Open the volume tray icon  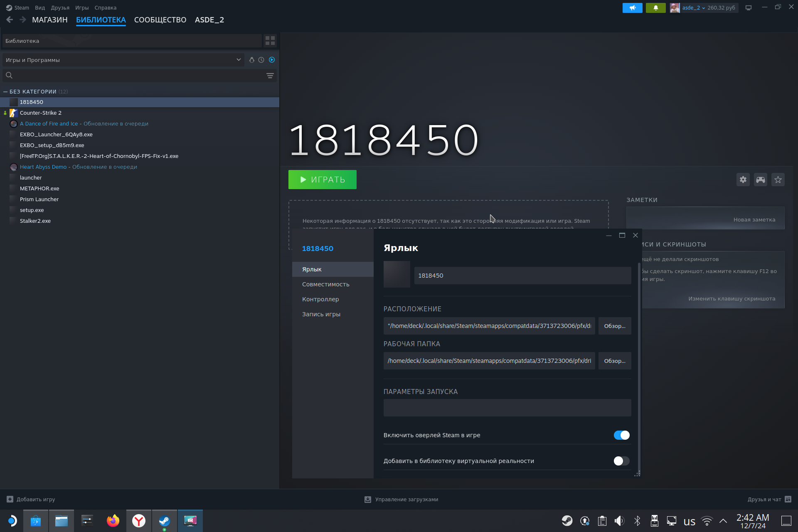pyautogui.click(x=620, y=521)
